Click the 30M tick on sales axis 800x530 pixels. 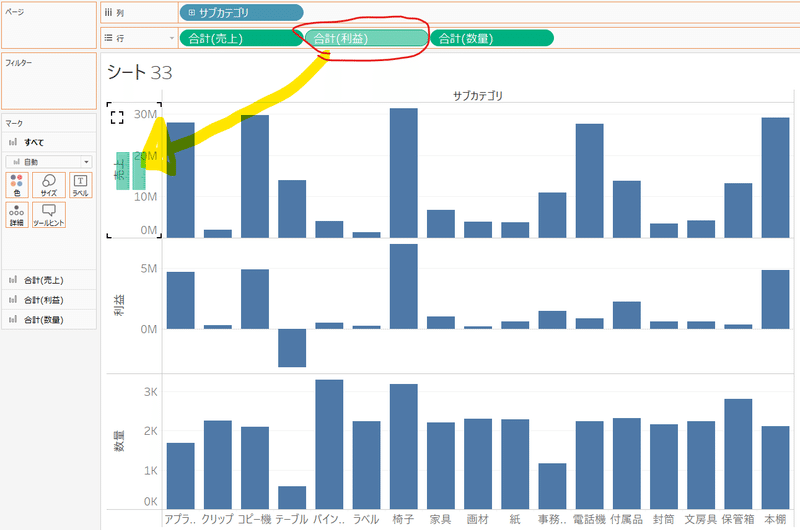coord(145,114)
